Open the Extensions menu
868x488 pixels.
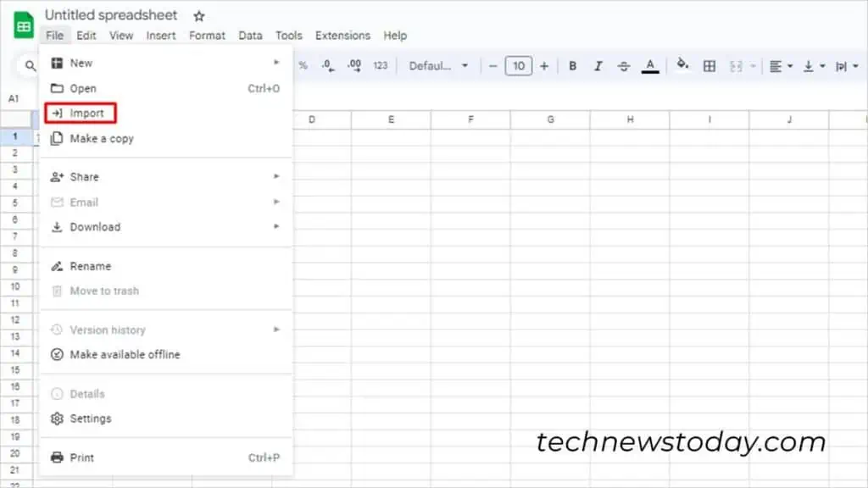[342, 36]
